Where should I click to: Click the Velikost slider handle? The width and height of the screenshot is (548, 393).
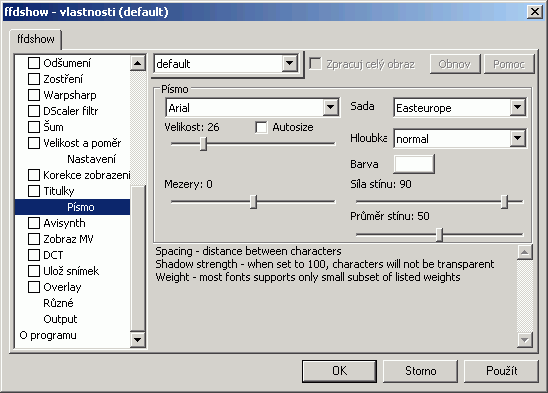pos(203,144)
